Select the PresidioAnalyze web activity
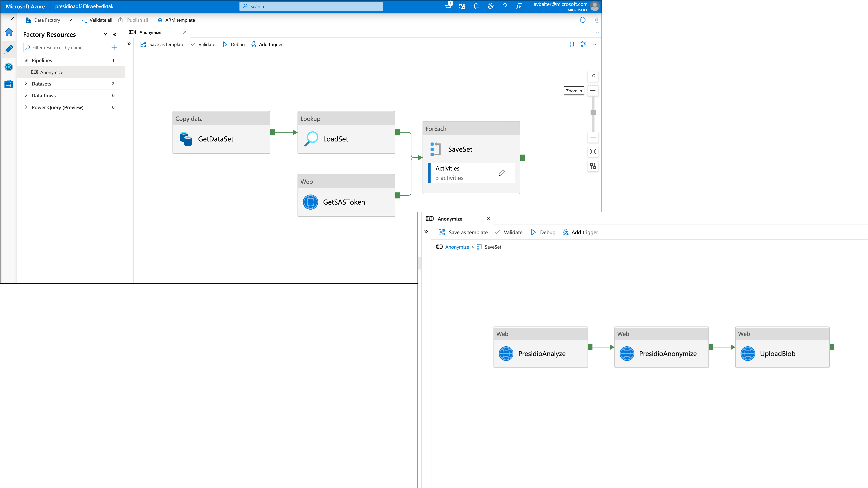 pyautogui.click(x=541, y=347)
